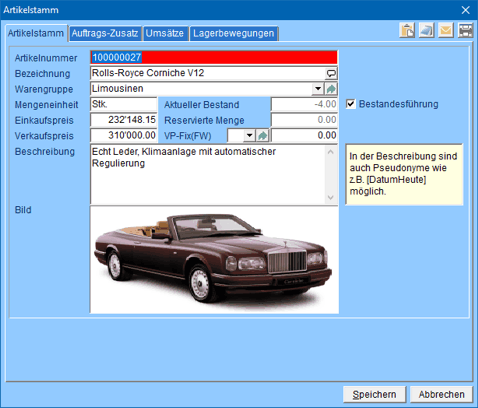This screenshot has height=408, width=478.
Task: Click the Abbrechen button
Action: pos(441,394)
